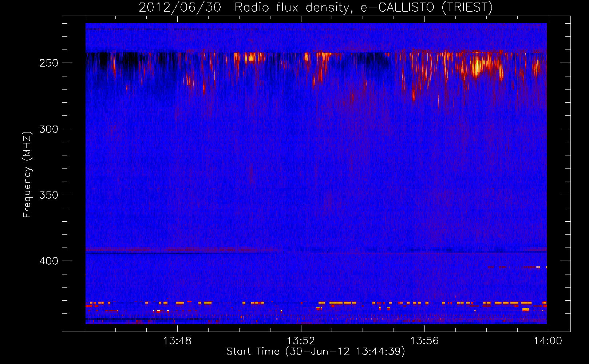Click the 13:52 time tick label
The width and height of the screenshot is (589, 364).
301,341
